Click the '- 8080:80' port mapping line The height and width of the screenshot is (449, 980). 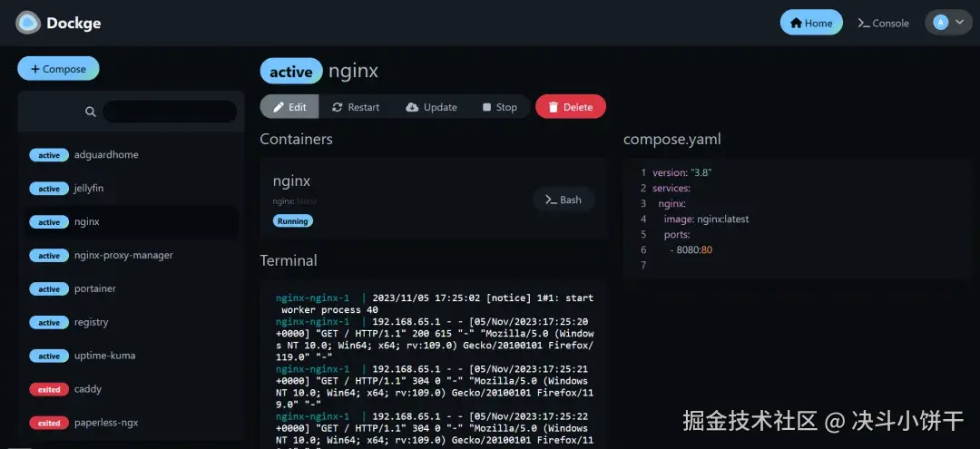point(691,250)
